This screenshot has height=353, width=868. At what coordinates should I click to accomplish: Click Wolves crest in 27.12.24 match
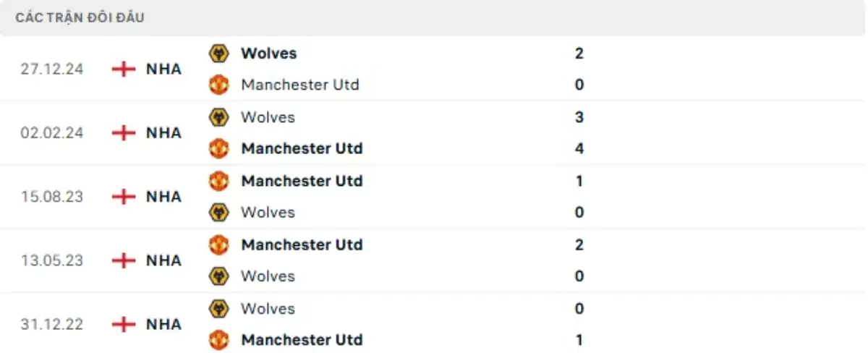coord(218,54)
